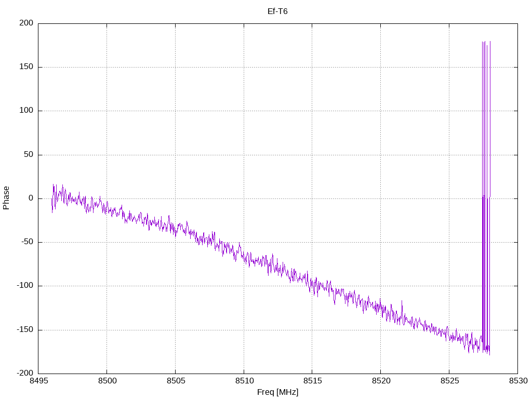
Task: Click the 'Freq [MHz]' x-axis label
Action: pyautogui.click(x=277, y=392)
